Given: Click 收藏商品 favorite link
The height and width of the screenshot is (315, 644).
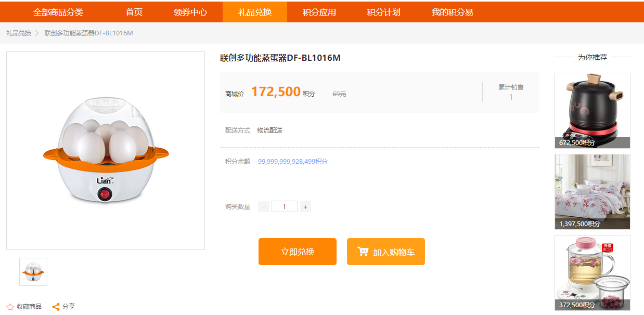Looking at the screenshot, I should click(29, 307).
